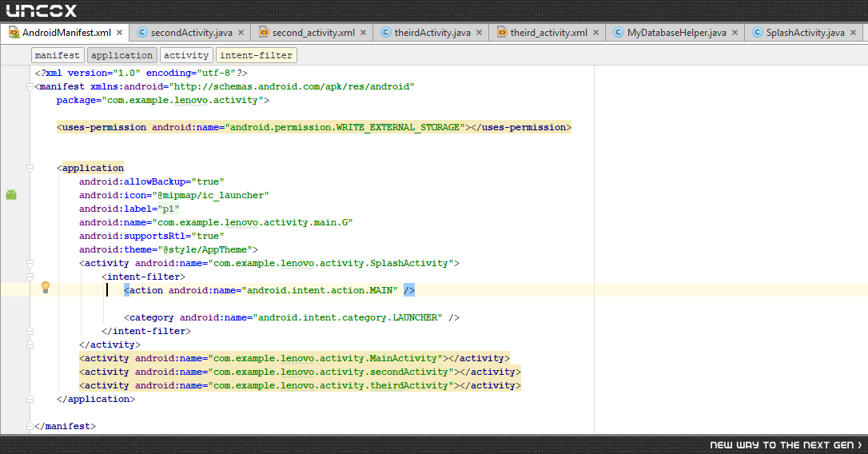Close the MyDatabaseHelper.java tab
The width and height of the screenshot is (868, 454).
[x=735, y=33]
